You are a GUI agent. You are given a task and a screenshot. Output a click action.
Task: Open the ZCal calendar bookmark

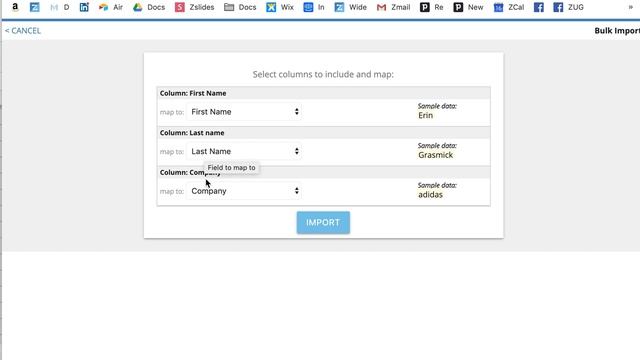(509, 7)
